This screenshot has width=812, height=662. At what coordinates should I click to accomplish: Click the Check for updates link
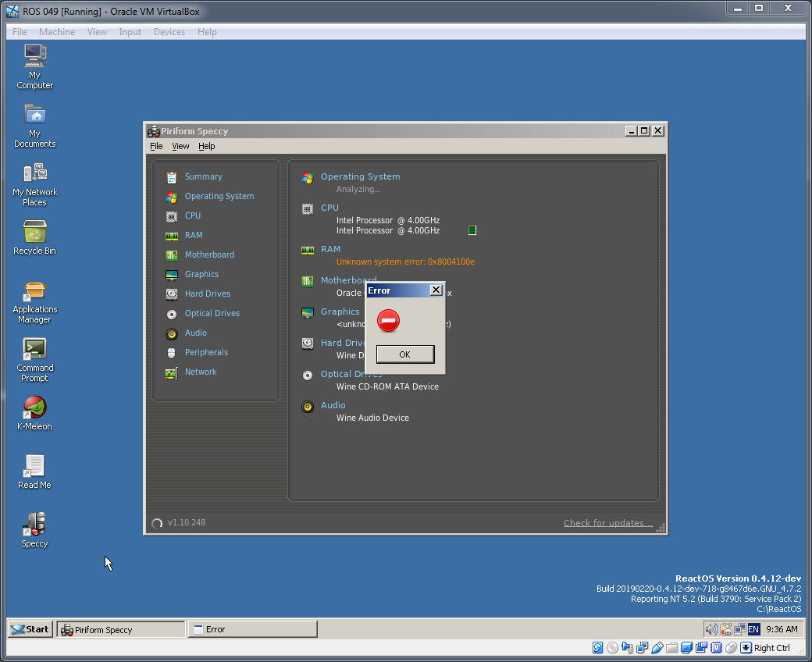click(608, 523)
